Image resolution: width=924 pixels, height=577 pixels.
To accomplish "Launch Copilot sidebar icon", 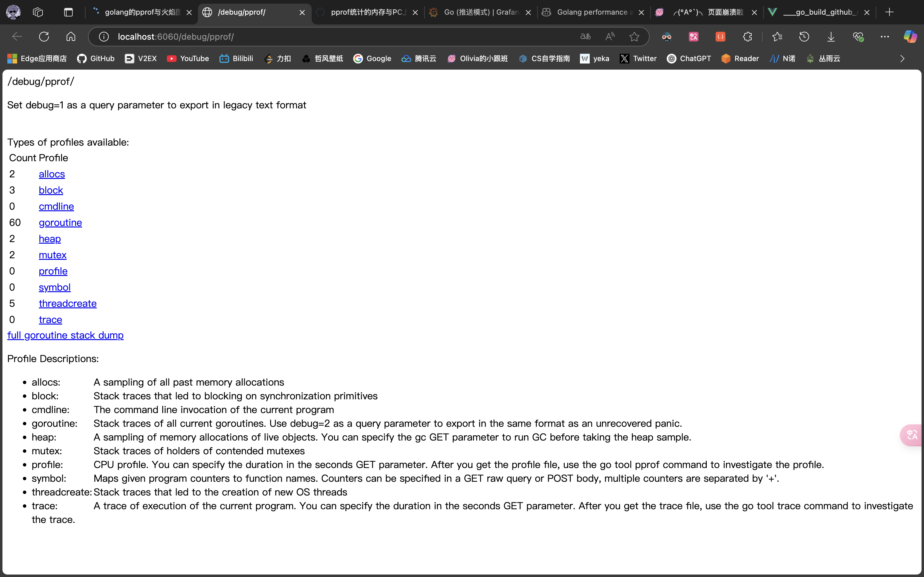I will coord(910,37).
